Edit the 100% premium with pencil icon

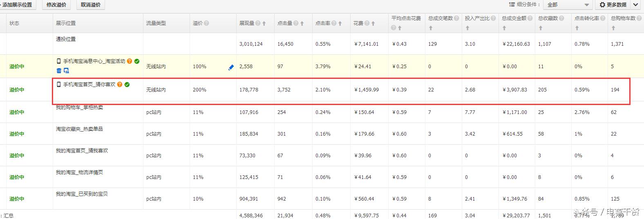(x=231, y=67)
